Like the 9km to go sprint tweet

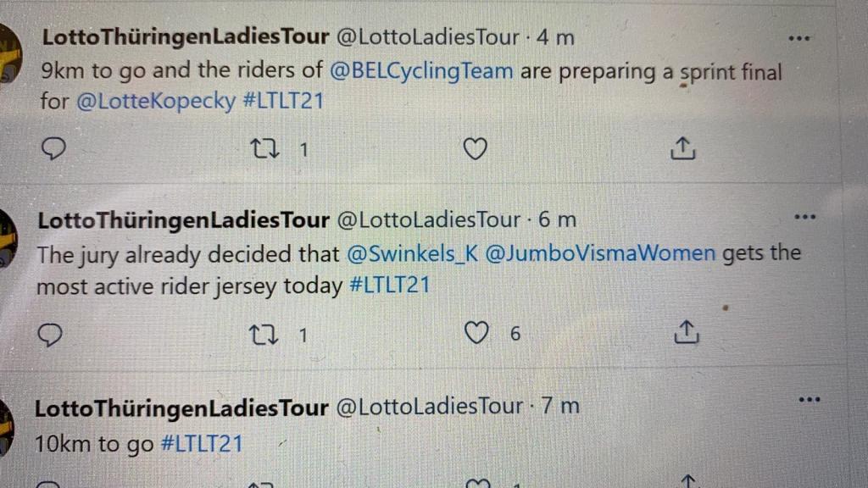point(476,149)
